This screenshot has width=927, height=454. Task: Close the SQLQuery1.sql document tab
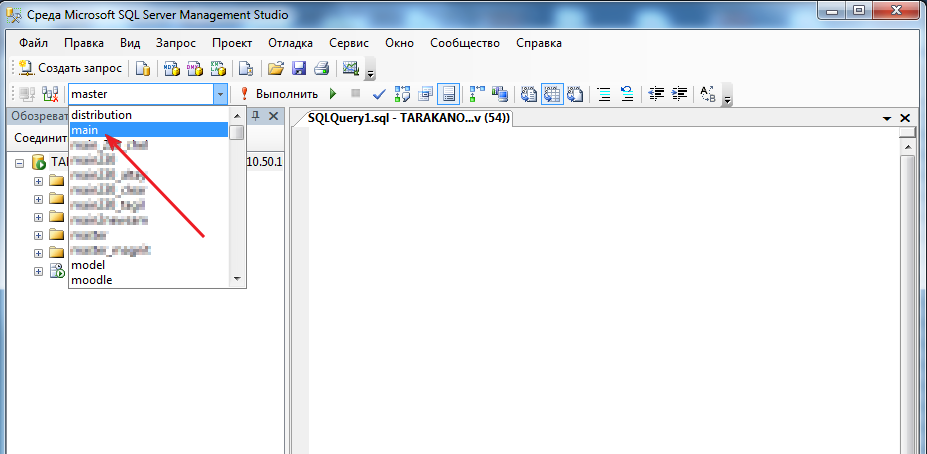[x=905, y=118]
